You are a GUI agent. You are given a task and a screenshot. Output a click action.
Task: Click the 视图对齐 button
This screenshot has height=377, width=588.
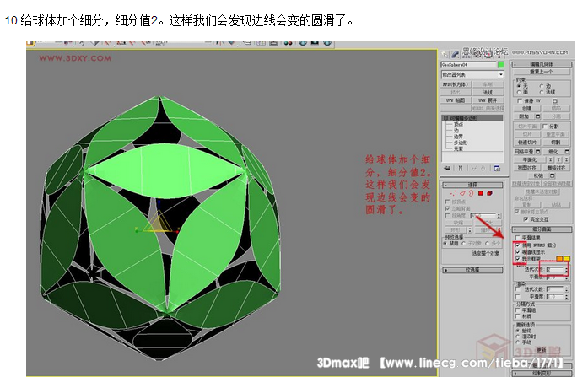click(x=527, y=168)
